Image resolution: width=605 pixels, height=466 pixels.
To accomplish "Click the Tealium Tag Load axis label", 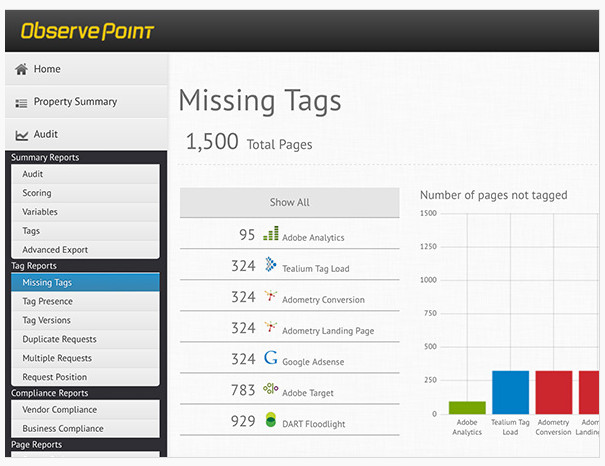I will (510, 427).
